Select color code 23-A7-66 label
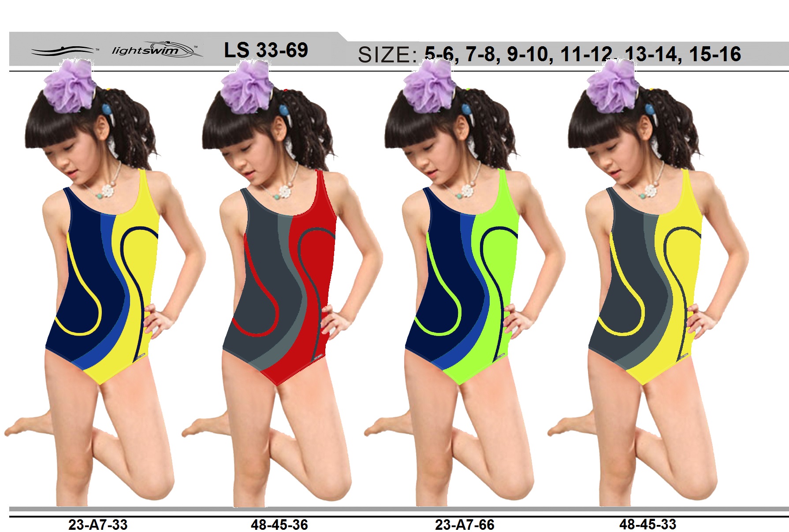Viewport: 789px width, 532px height. coord(465,525)
